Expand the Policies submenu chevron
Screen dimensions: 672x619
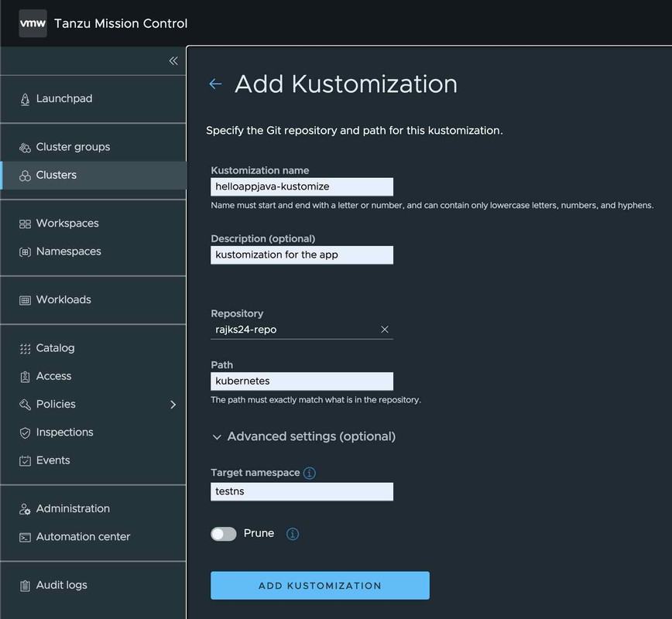coord(173,405)
